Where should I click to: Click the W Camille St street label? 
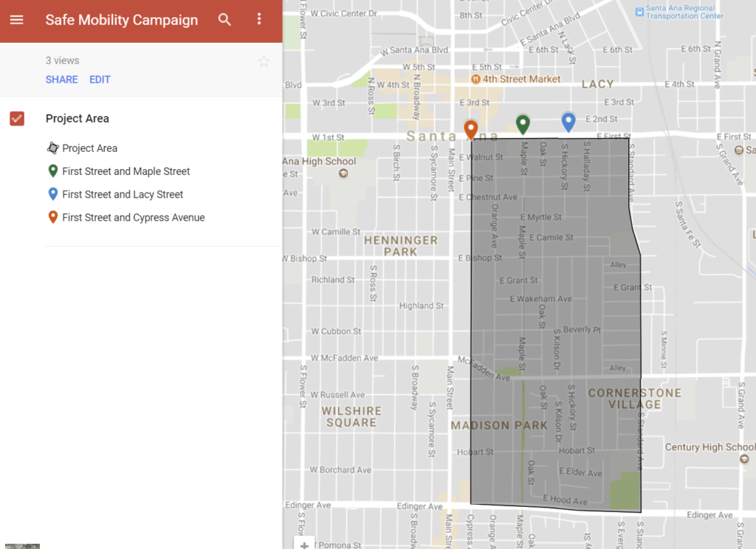click(336, 232)
